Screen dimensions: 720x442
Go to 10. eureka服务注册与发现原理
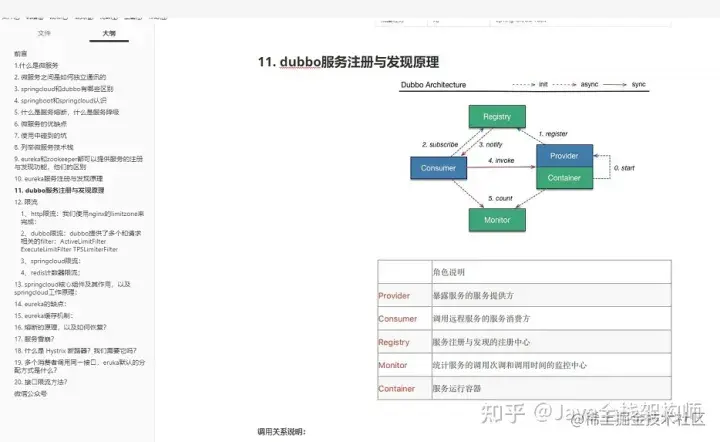pyautogui.click(x=58, y=179)
